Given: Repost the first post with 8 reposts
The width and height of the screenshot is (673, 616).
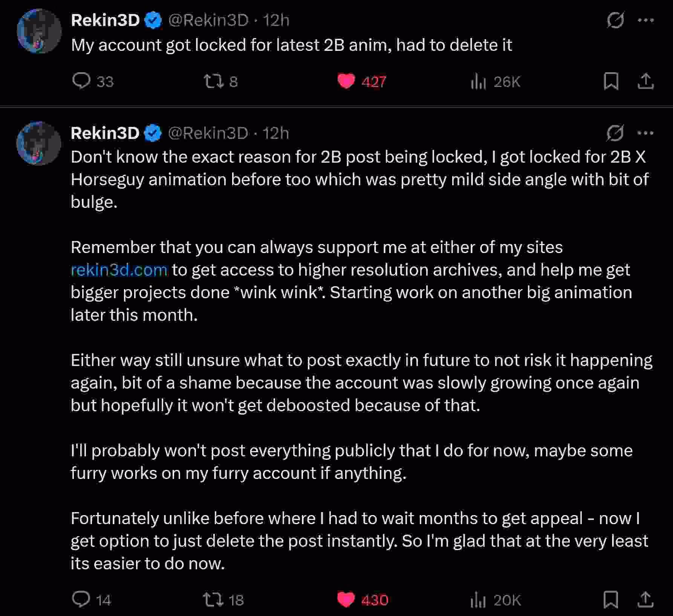Looking at the screenshot, I should click(x=214, y=81).
